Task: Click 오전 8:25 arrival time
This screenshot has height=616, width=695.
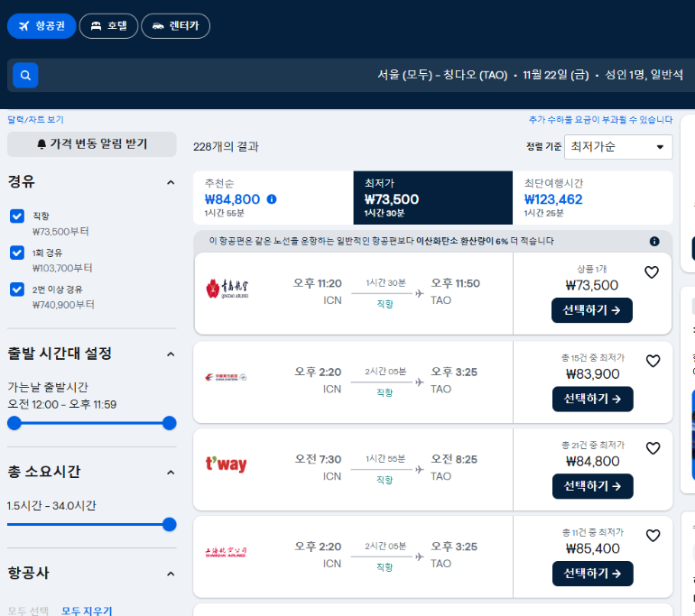Action: pos(454,459)
